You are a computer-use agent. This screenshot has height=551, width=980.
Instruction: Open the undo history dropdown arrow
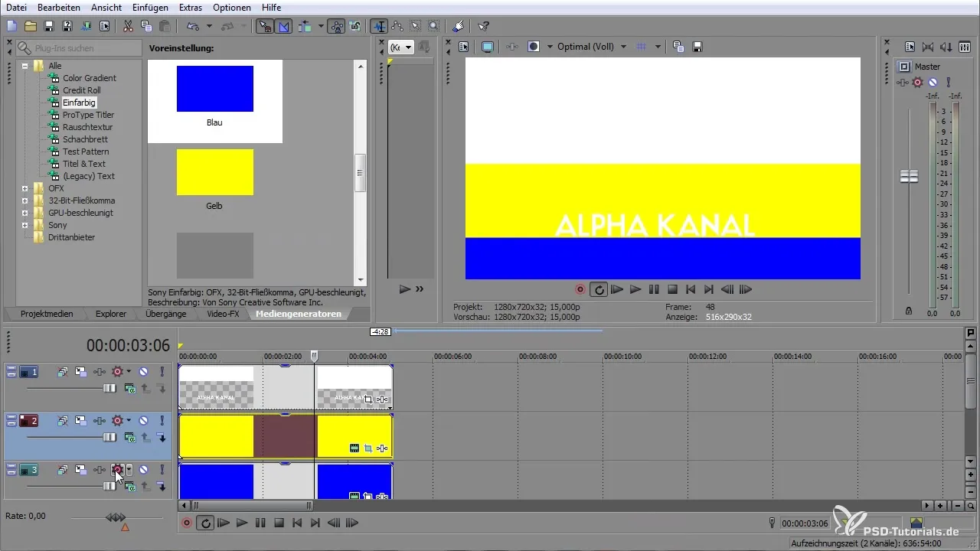pos(209,26)
